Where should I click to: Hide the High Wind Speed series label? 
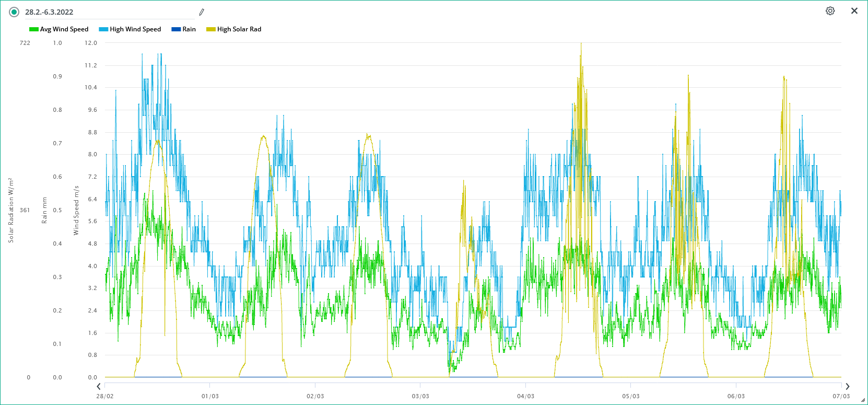(x=135, y=29)
